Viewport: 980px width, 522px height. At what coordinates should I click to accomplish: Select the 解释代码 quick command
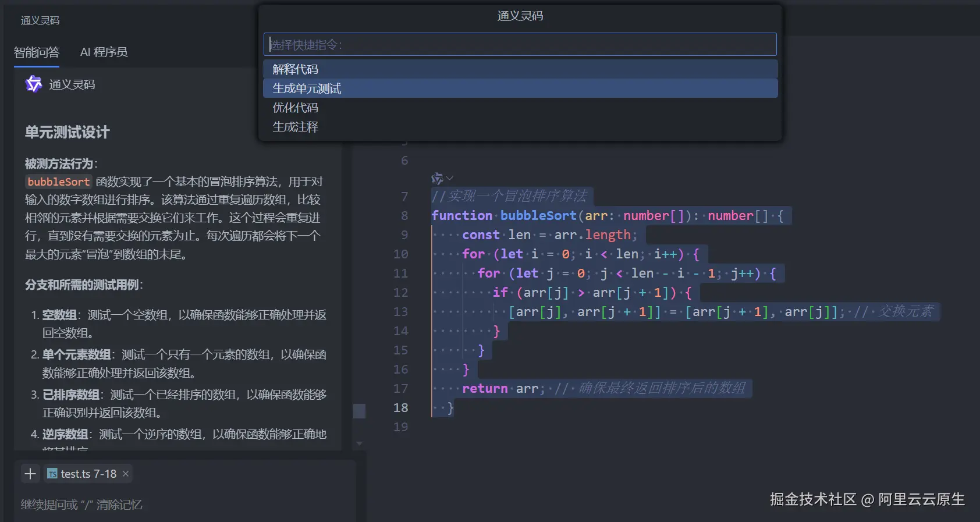pyautogui.click(x=520, y=69)
